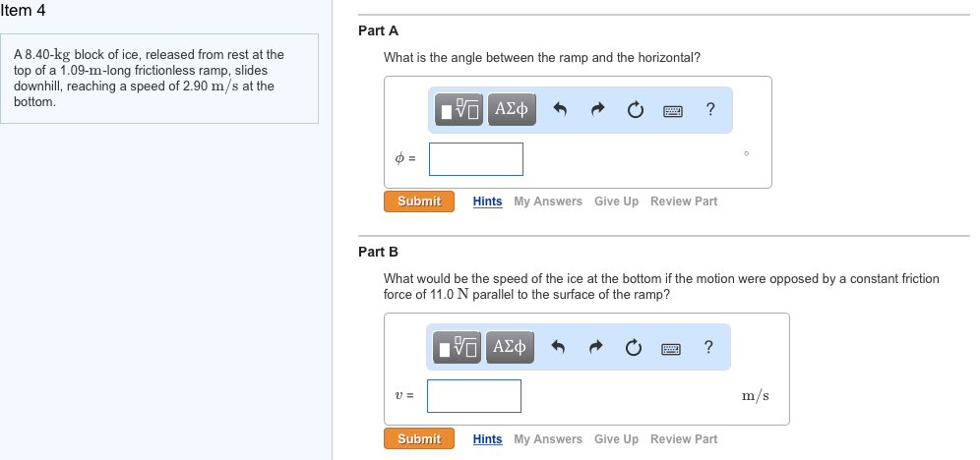Click the angle φ answer field
Viewport: 980px width, 460px height.
coord(476,159)
